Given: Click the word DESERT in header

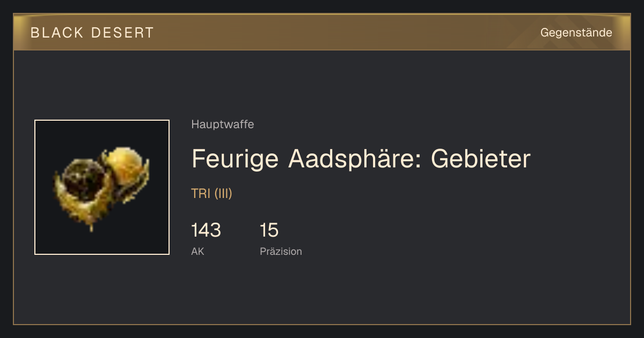Looking at the screenshot, I should click(122, 33).
